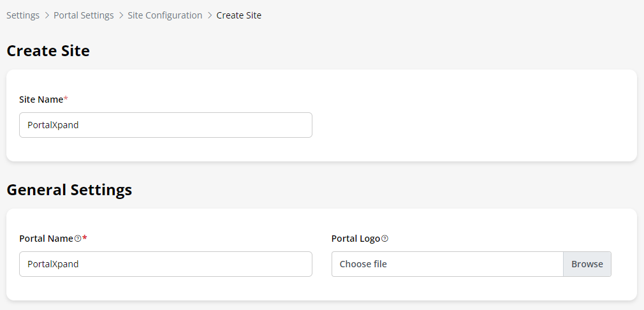
Task: Click the Create Site page heading
Action: click(x=48, y=51)
